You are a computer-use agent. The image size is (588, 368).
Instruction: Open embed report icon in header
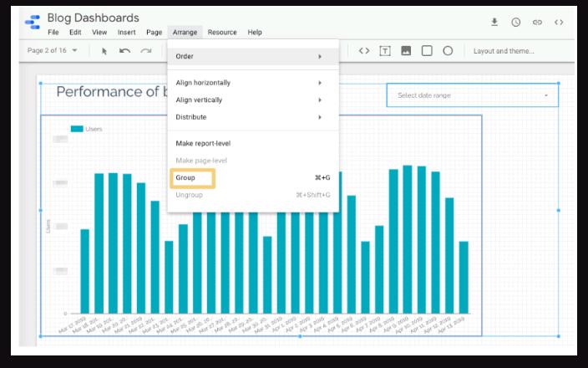pyautogui.click(x=559, y=22)
